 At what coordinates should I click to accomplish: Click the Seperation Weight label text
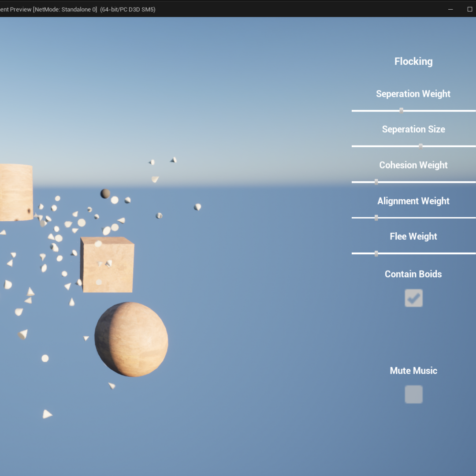pyautogui.click(x=413, y=94)
